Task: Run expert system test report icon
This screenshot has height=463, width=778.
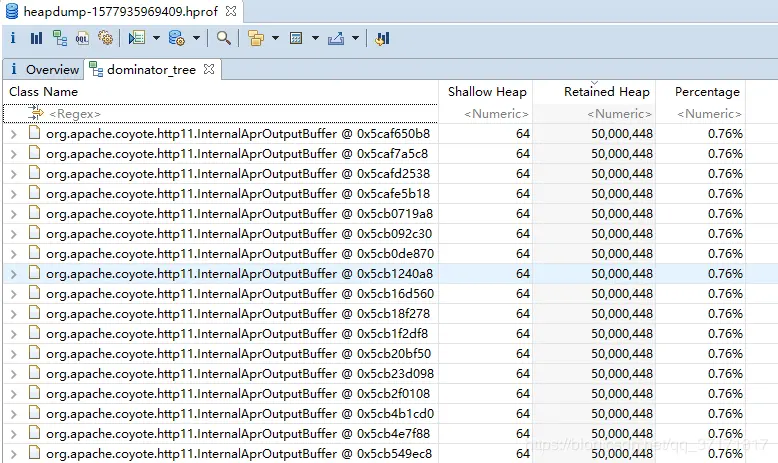Action: (136, 38)
